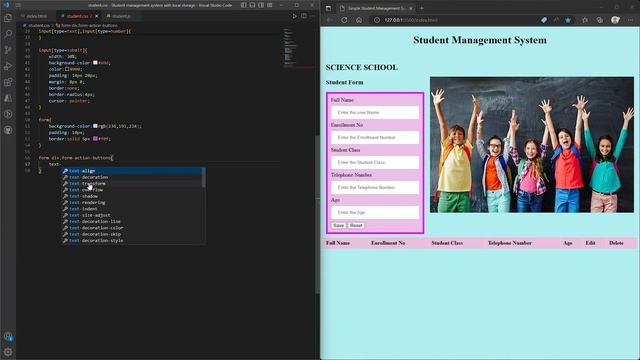
Task: Click the browser Back arrow
Action: (x=329, y=20)
